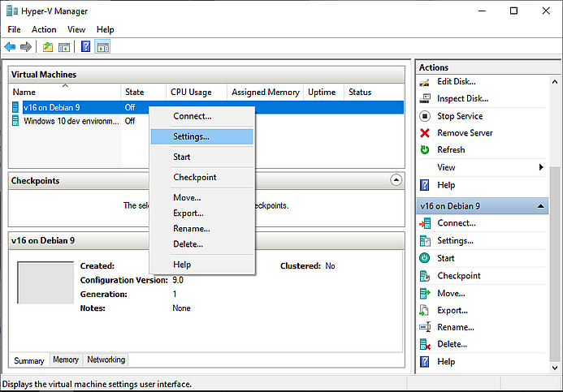Screen dimensions: 563x392
Task: Click the Rename icon in Actions pane
Action: point(425,327)
